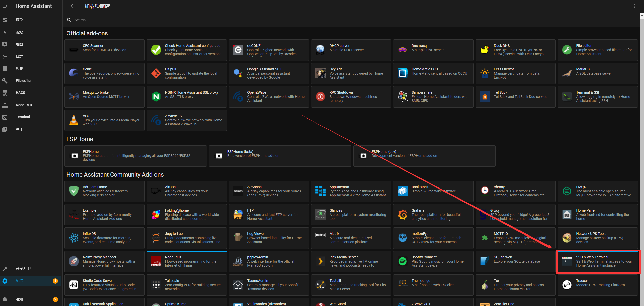The image size is (644, 306).
Task: Open 日志 in the sidebar
Action: point(30,56)
